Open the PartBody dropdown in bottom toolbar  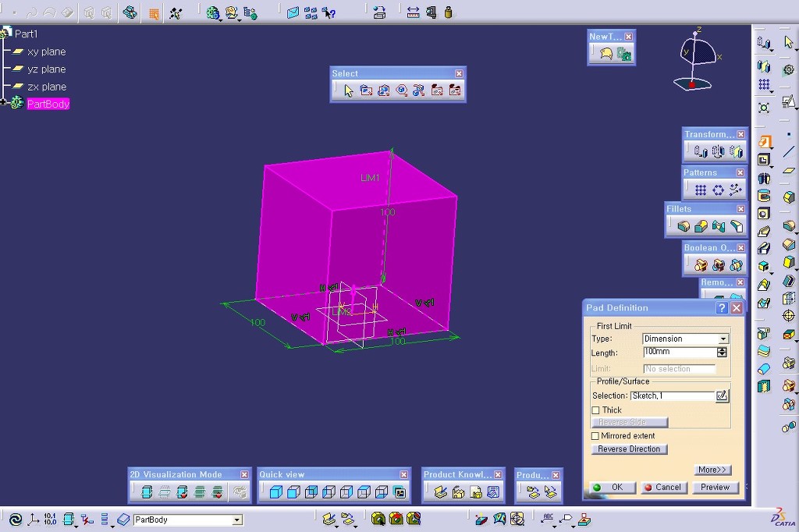point(237,520)
